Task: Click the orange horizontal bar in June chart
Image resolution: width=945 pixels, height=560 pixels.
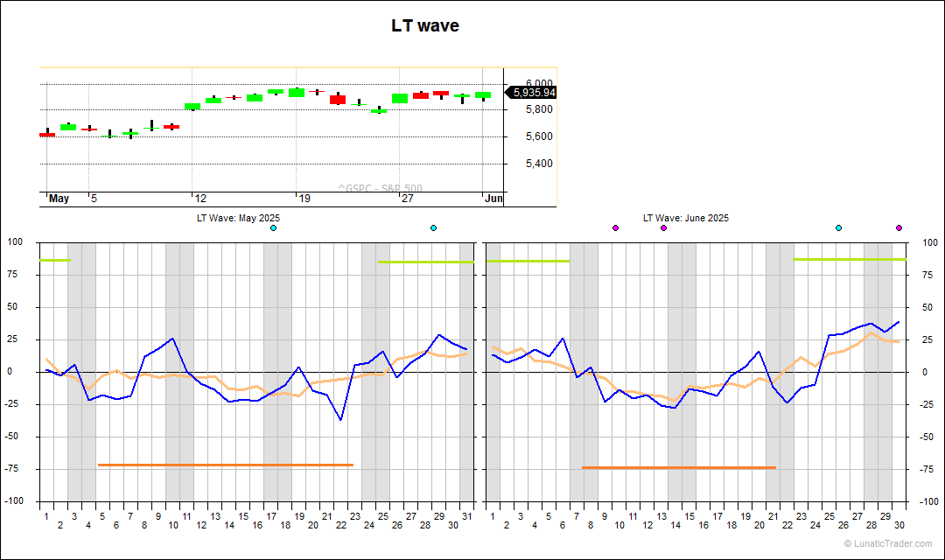Action: point(678,467)
